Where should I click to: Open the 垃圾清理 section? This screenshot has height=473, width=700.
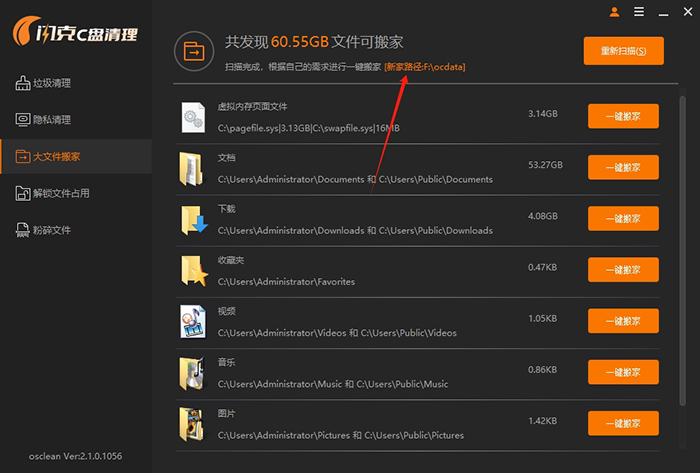point(76,83)
